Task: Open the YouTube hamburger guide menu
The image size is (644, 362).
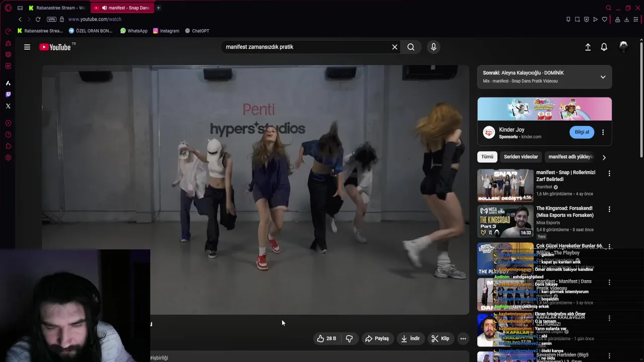Action: tap(27, 47)
